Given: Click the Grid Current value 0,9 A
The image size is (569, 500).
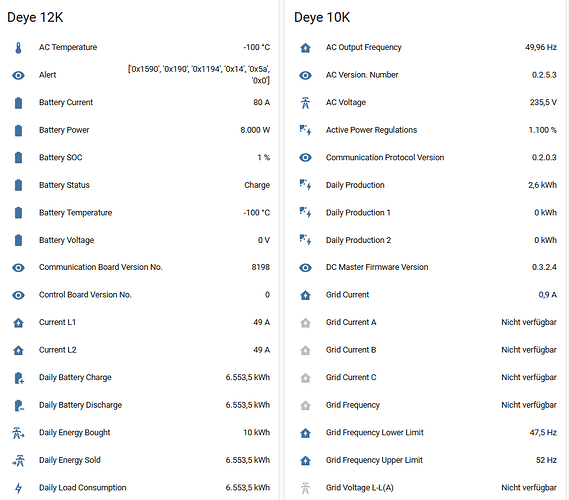Looking at the screenshot, I should click(x=548, y=295).
